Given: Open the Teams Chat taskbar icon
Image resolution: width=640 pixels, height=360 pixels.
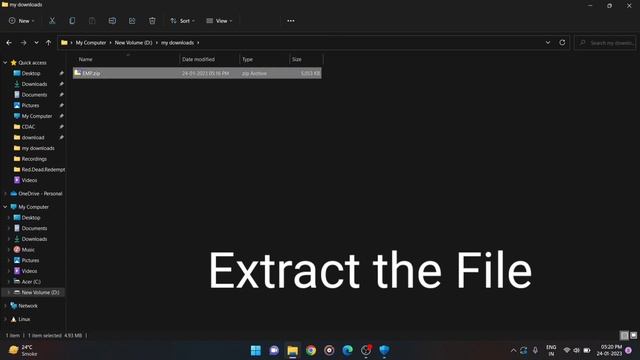Looking at the screenshot, I should 274,350.
